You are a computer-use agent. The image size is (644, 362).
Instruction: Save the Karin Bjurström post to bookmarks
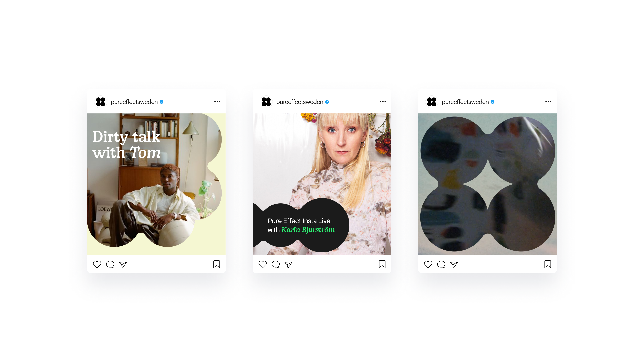point(382,264)
